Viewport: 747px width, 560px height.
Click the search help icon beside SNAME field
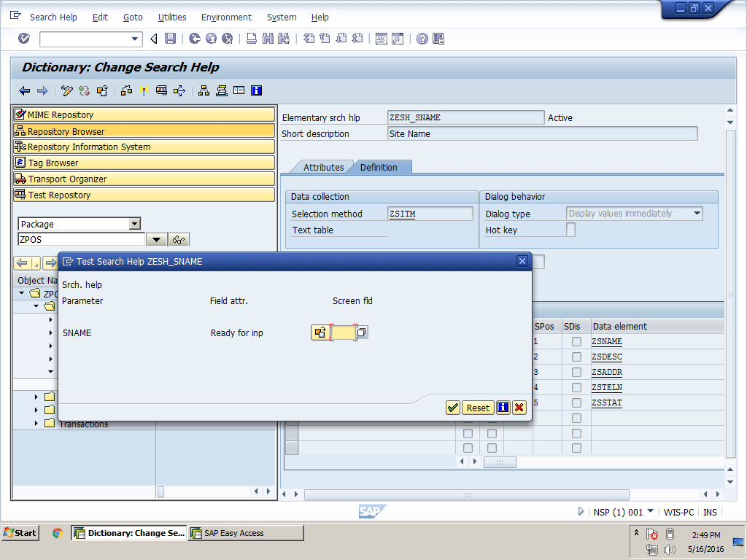[x=320, y=332]
